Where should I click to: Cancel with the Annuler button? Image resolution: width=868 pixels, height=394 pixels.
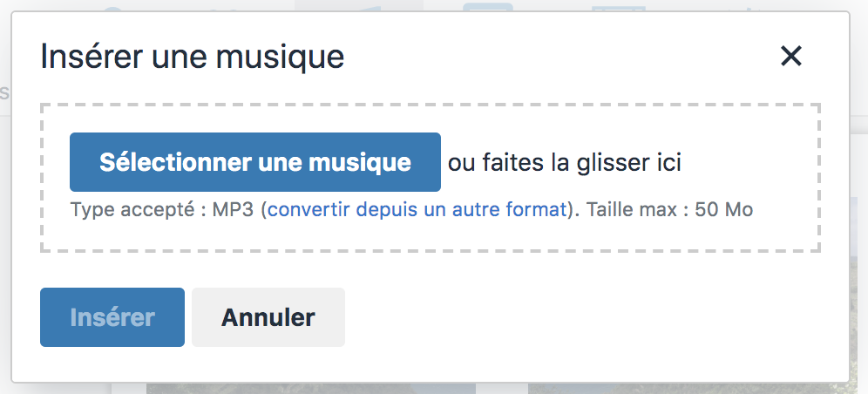[268, 317]
